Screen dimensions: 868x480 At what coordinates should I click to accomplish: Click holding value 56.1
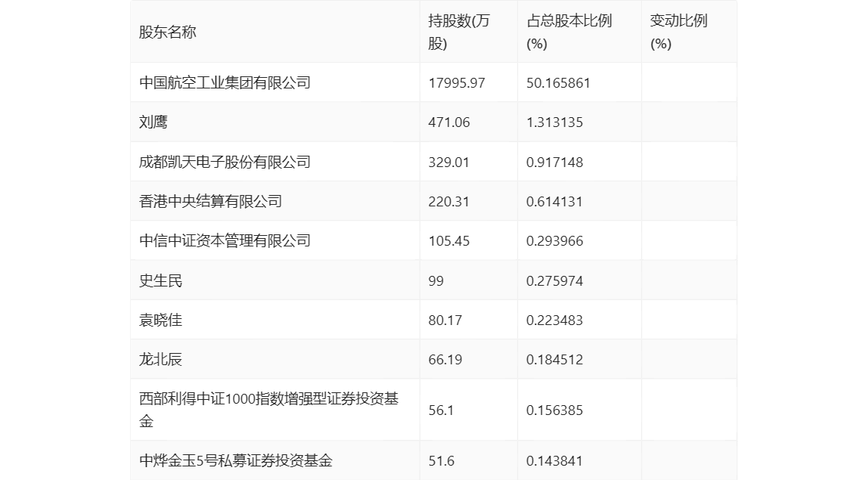(442, 410)
